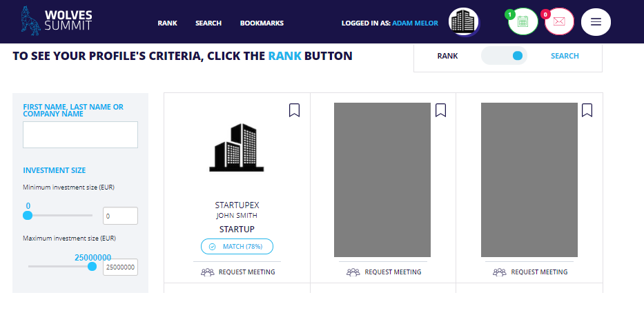Select SEARCH label beside the switch
Screen dimensions: 644x315
coord(565,57)
